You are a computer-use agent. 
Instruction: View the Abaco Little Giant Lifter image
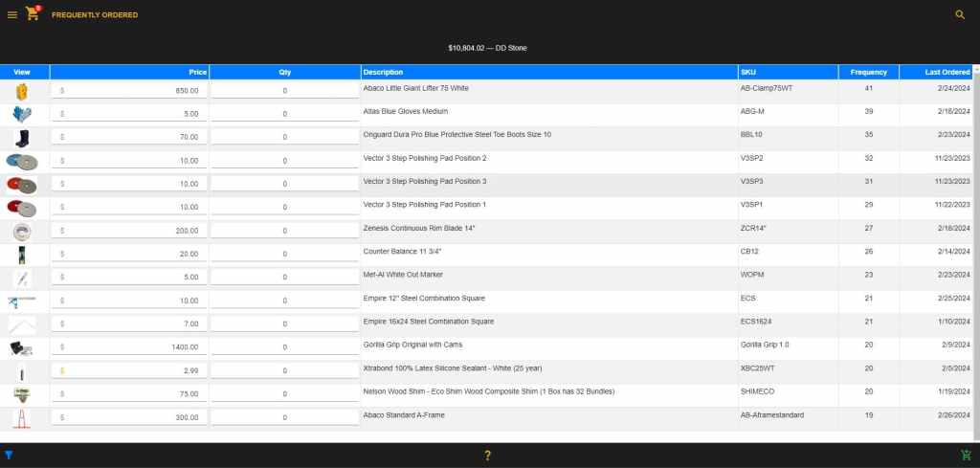click(x=23, y=91)
